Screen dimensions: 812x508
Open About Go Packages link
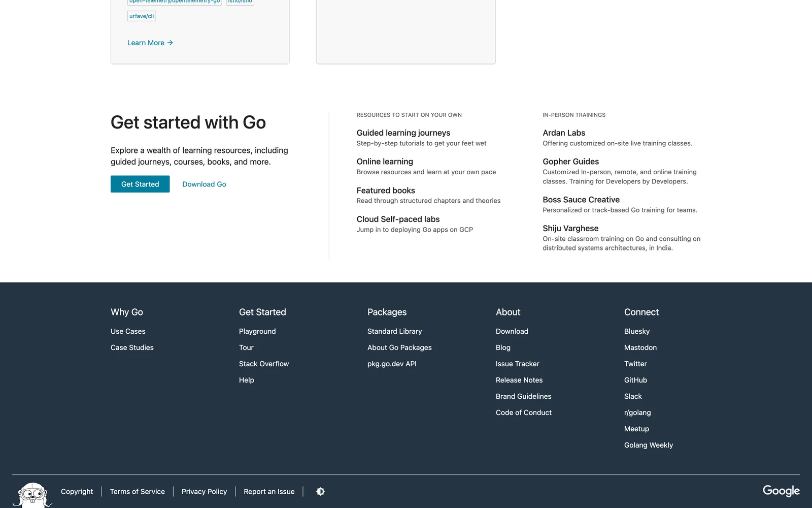click(x=399, y=347)
